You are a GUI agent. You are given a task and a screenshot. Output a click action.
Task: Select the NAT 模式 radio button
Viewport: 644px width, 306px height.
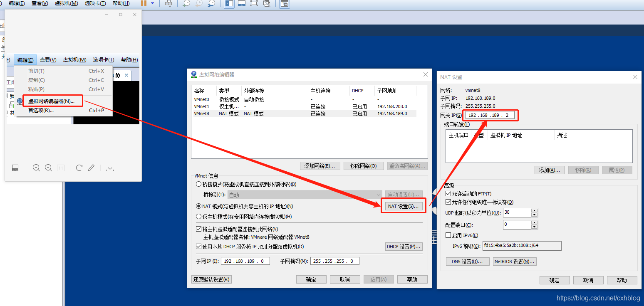tap(198, 206)
